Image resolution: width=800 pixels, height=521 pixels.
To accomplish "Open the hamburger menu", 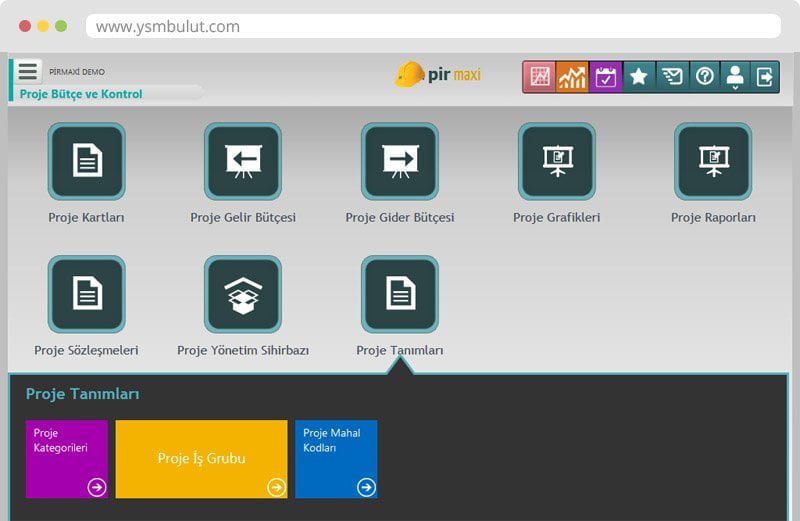I will pos(28,72).
